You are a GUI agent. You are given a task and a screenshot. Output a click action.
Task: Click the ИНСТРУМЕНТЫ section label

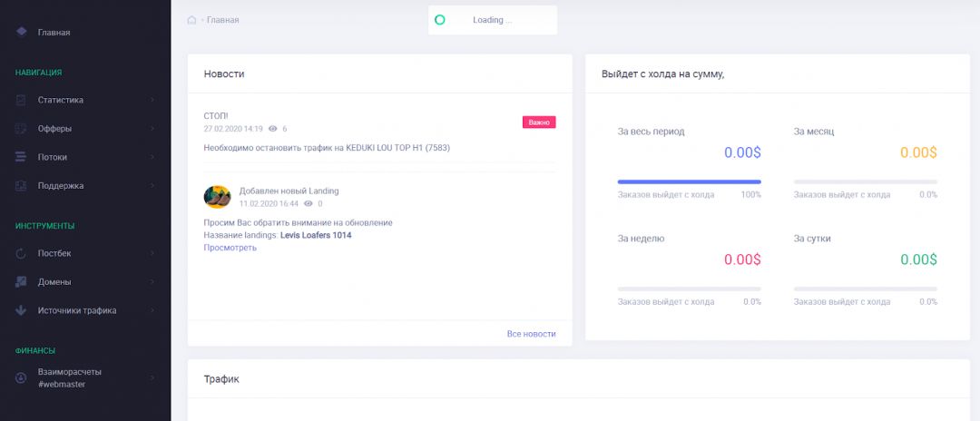click(x=45, y=226)
